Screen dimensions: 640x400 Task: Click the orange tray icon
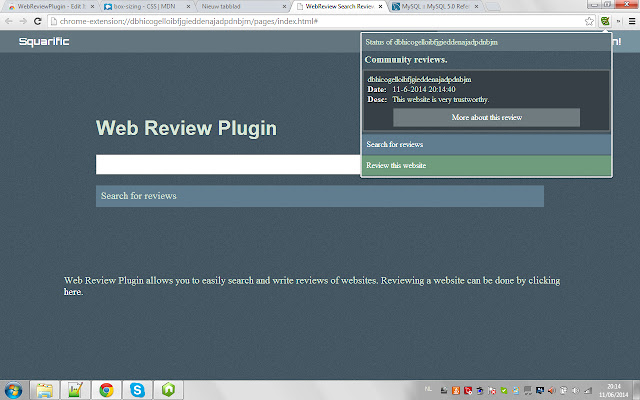tap(456, 391)
